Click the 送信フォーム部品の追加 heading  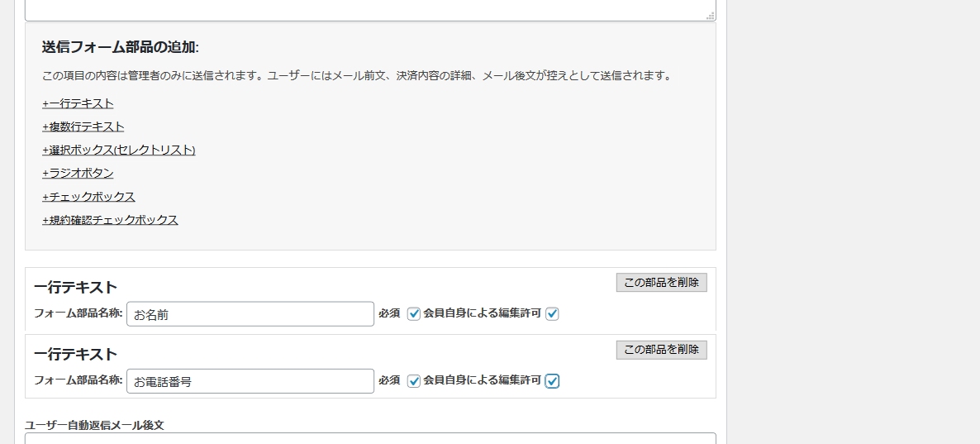121,47
